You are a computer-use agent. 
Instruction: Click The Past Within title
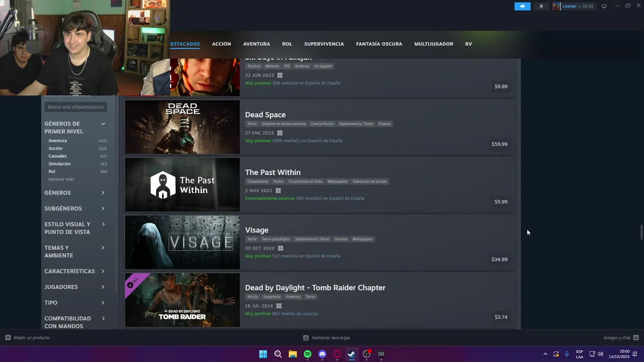pos(273,172)
